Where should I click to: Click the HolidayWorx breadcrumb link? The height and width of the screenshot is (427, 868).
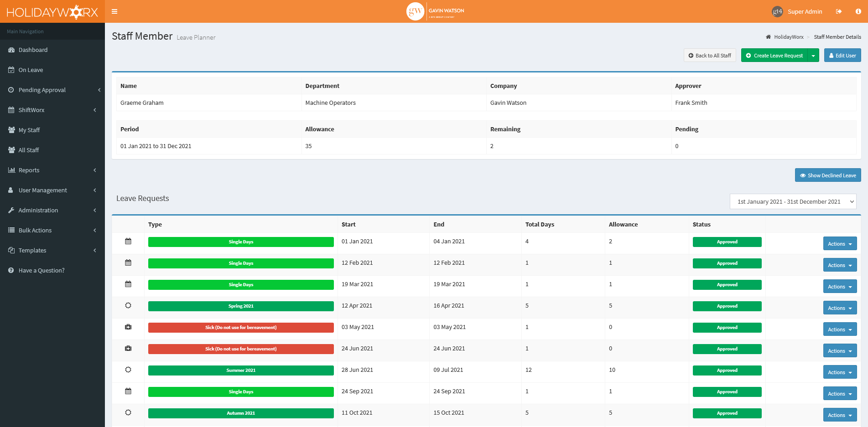click(788, 37)
